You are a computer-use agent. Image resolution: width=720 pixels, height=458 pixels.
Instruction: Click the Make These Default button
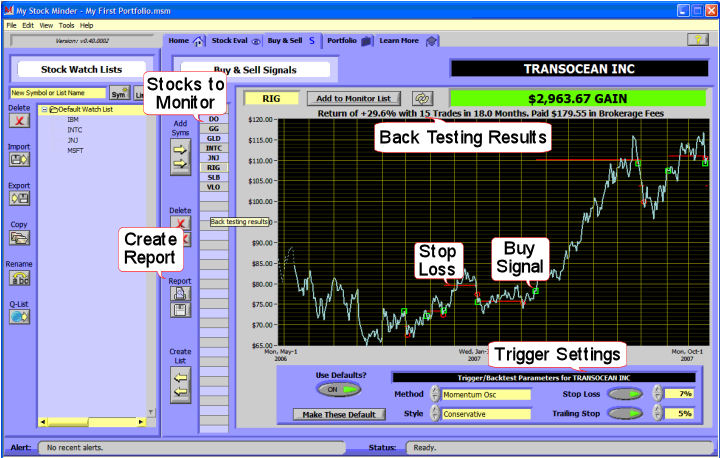point(339,414)
